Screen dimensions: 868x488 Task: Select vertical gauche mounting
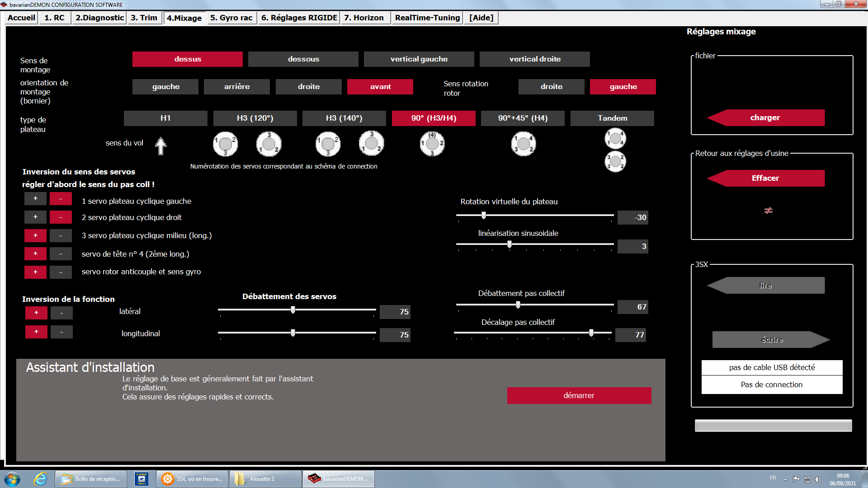click(x=419, y=59)
